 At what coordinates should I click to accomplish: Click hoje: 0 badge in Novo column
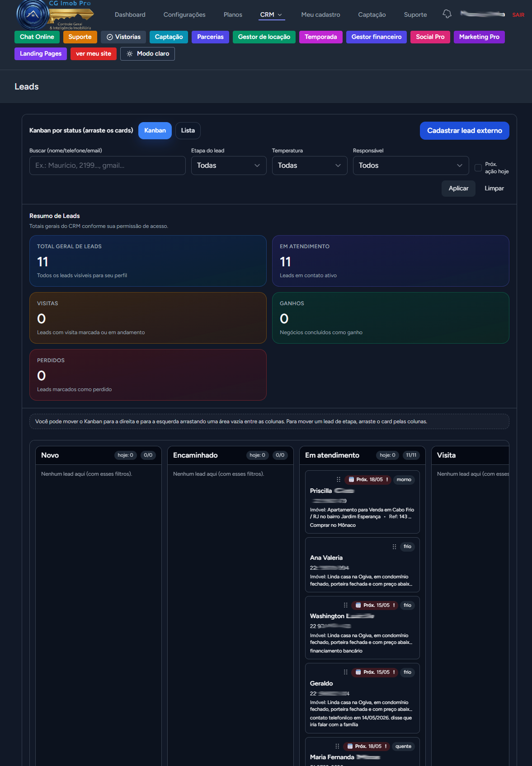(x=125, y=455)
